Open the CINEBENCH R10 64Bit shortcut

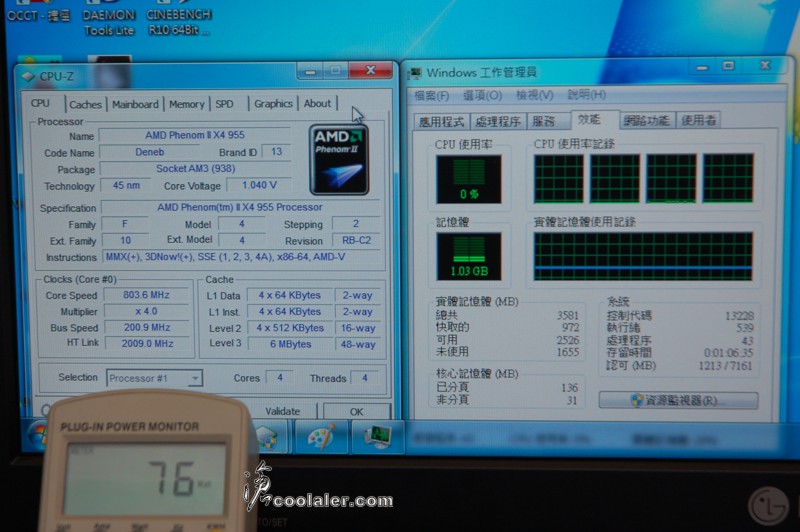pyautogui.click(x=179, y=18)
